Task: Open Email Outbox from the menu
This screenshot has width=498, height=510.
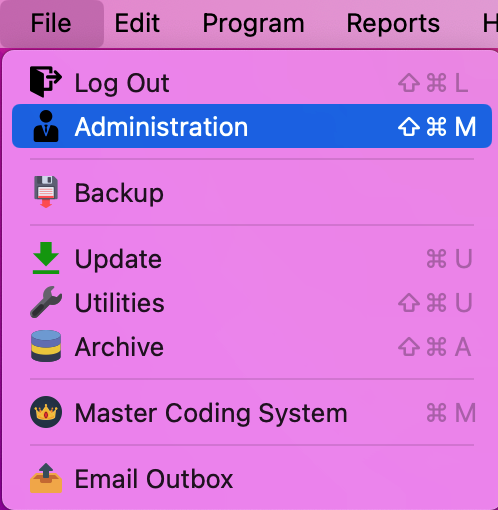Action: 252,478
